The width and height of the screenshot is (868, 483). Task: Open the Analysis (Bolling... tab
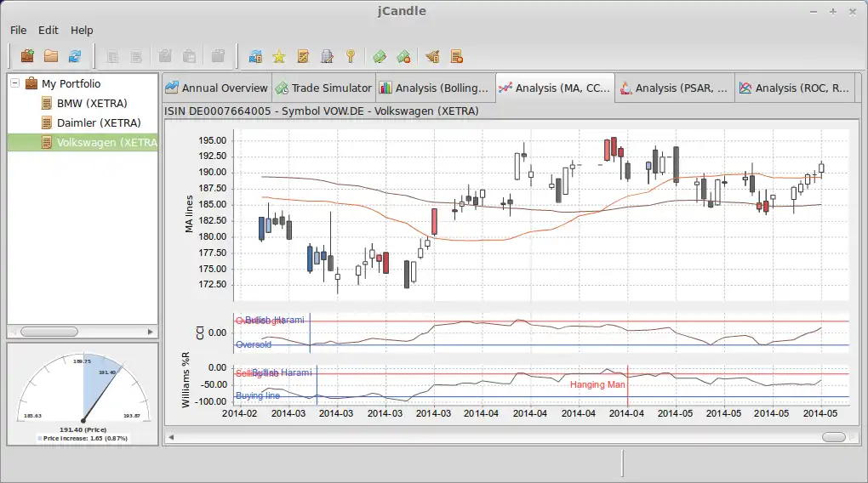[x=435, y=88]
